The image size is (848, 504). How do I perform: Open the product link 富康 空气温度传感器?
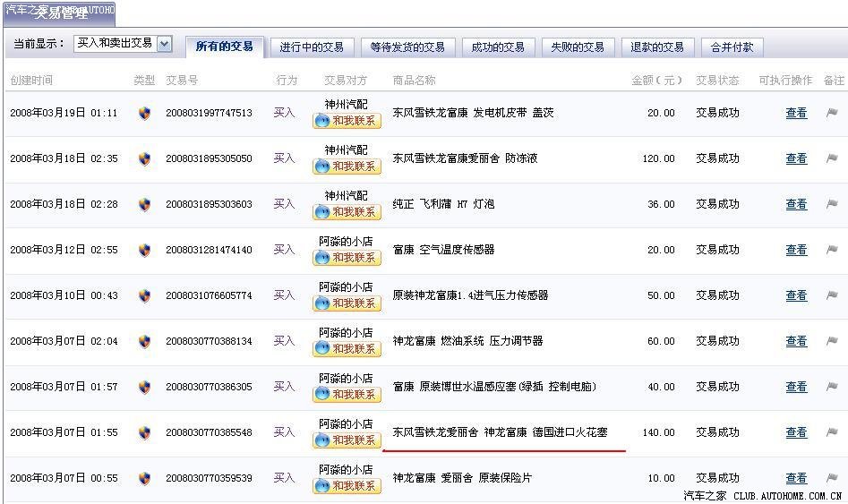pos(443,250)
